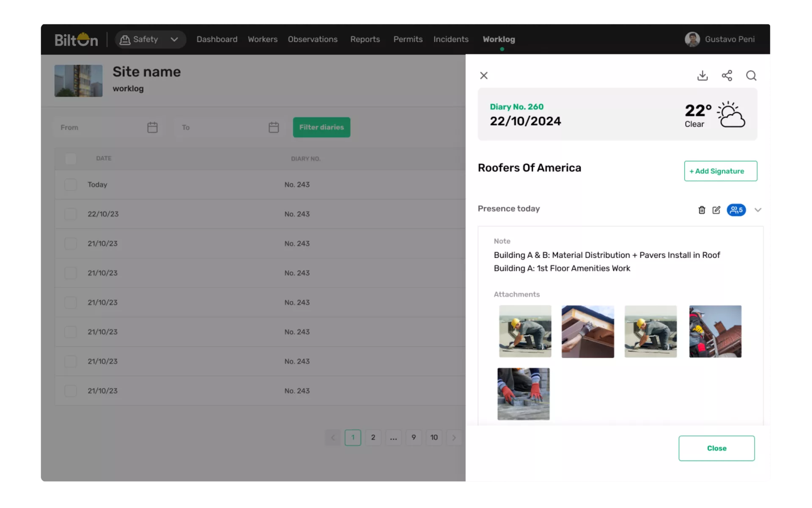
Task: Open the From date calendar icon
Action: pyautogui.click(x=153, y=127)
